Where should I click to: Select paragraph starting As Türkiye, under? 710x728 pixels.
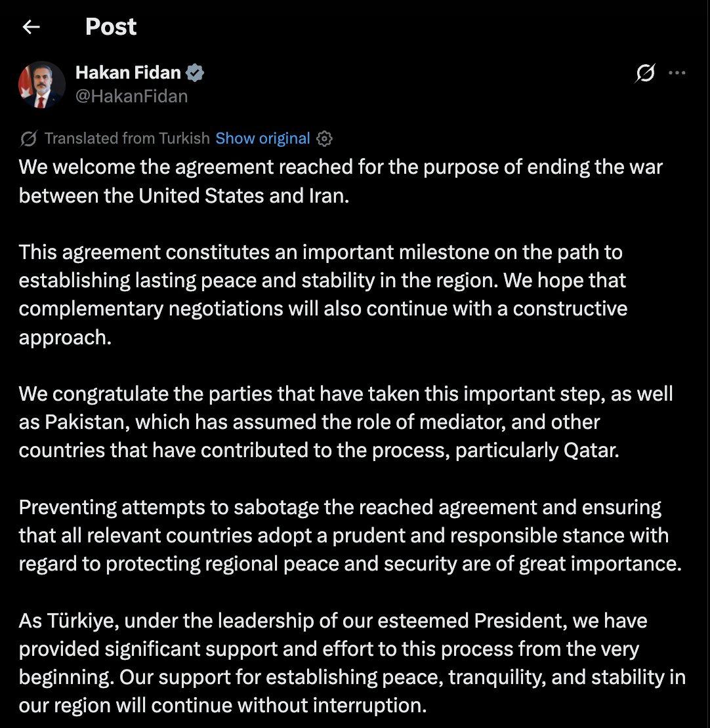352,663
